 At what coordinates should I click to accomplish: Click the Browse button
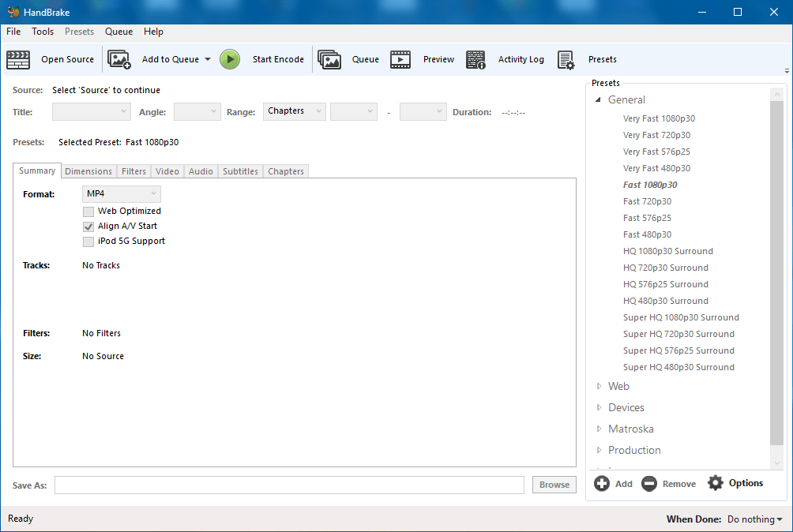click(554, 485)
